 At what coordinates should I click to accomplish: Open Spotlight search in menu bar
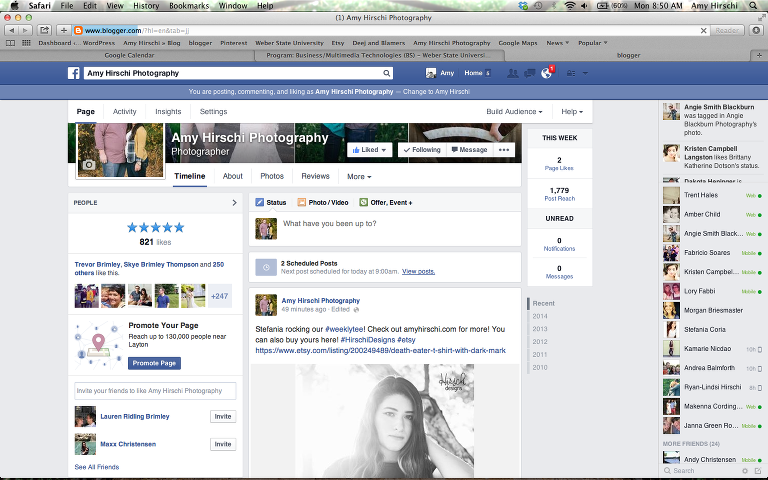click(x=753, y=5)
